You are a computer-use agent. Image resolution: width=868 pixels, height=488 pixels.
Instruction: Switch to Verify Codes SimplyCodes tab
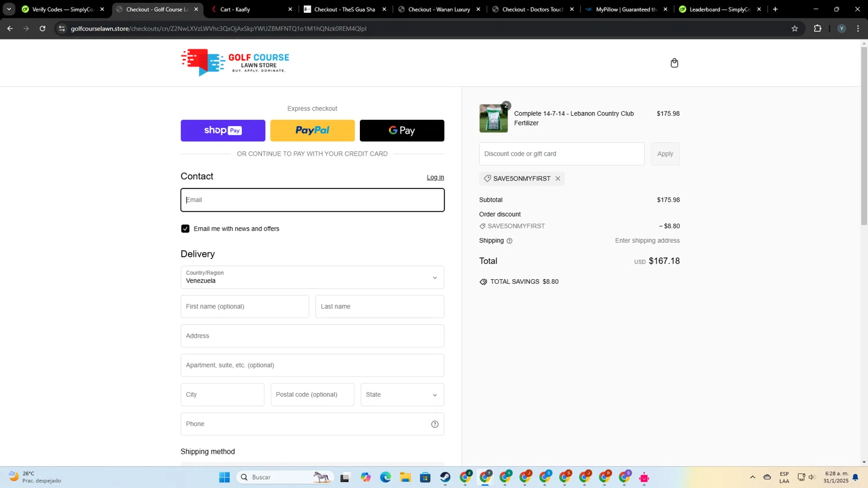click(x=62, y=9)
